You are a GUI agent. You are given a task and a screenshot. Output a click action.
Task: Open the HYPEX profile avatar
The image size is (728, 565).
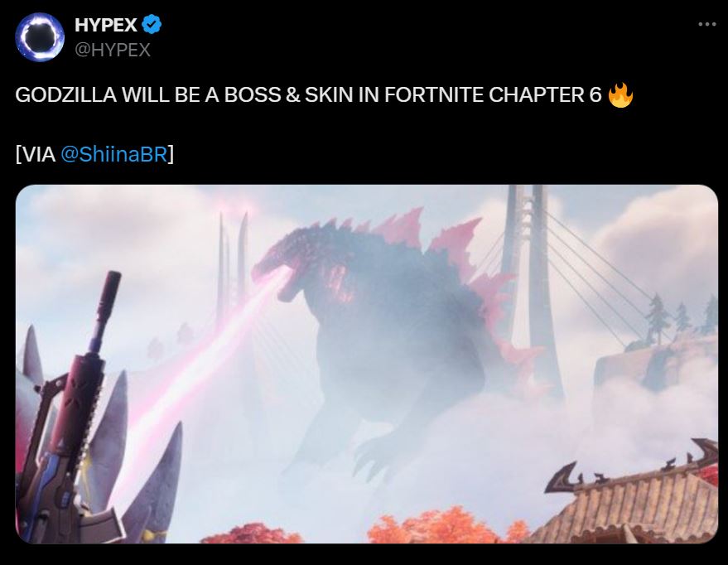(40, 37)
